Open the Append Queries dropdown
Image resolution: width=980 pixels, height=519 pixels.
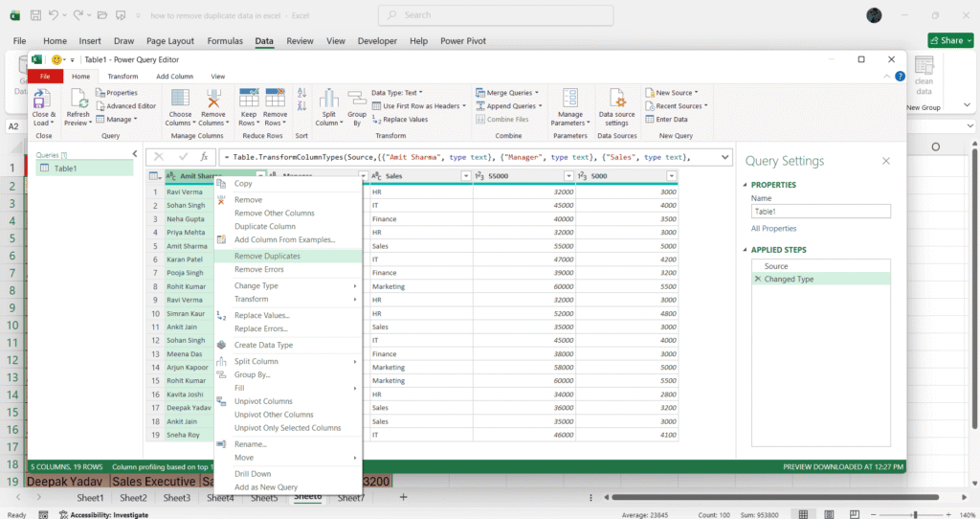pyautogui.click(x=509, y=105)
